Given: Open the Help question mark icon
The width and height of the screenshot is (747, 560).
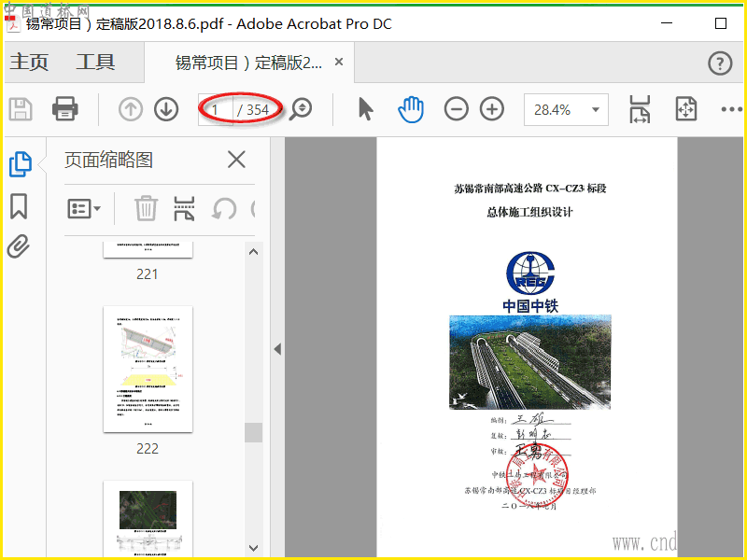Looking at the screenshot, I should [x=720, y=63].
